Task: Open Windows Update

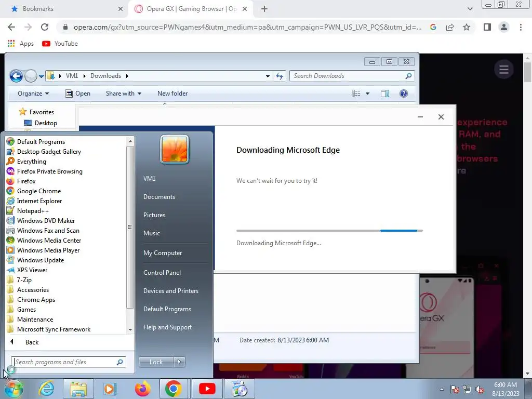Action: click(x=35, y=260)
